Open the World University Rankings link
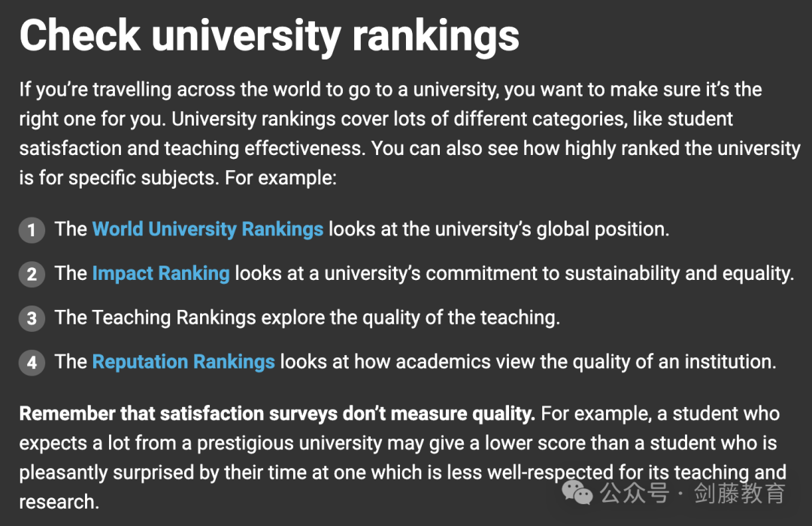The width and height of the screenshot is (812, 526). tap(208, 229)
